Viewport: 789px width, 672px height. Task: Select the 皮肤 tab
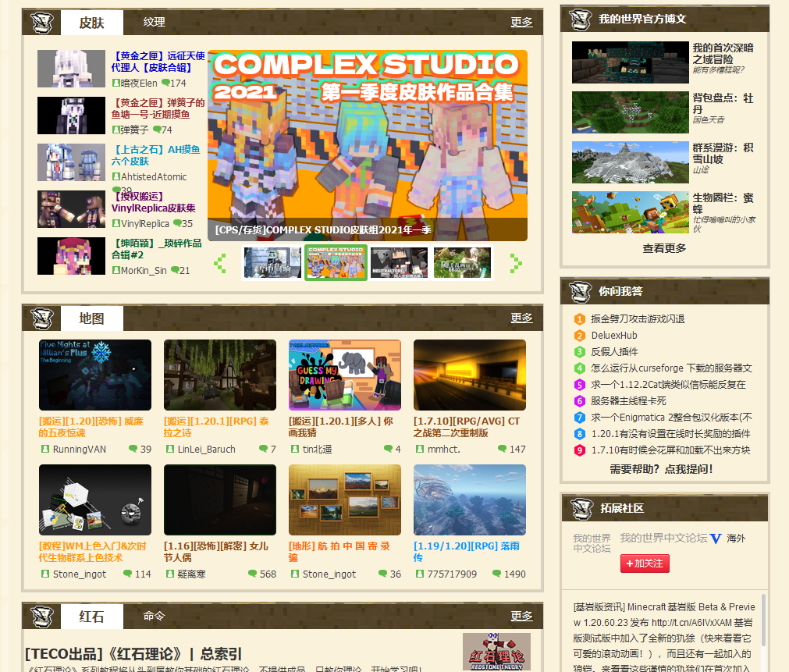coord(91,23)
